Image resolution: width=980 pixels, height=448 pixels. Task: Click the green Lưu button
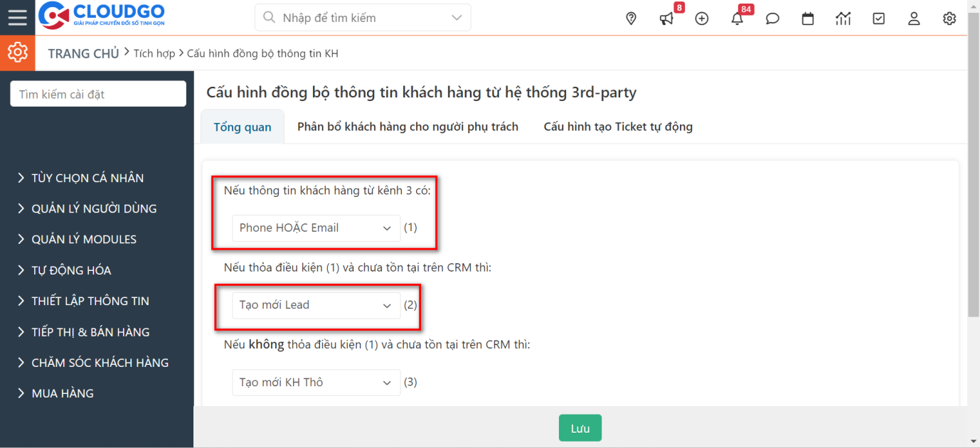point(580,428)
